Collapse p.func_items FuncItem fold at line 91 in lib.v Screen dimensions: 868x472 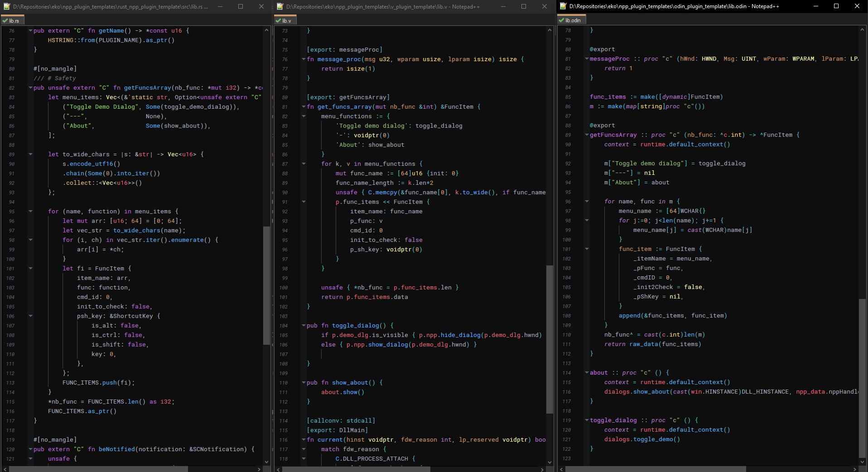[304, 202]
